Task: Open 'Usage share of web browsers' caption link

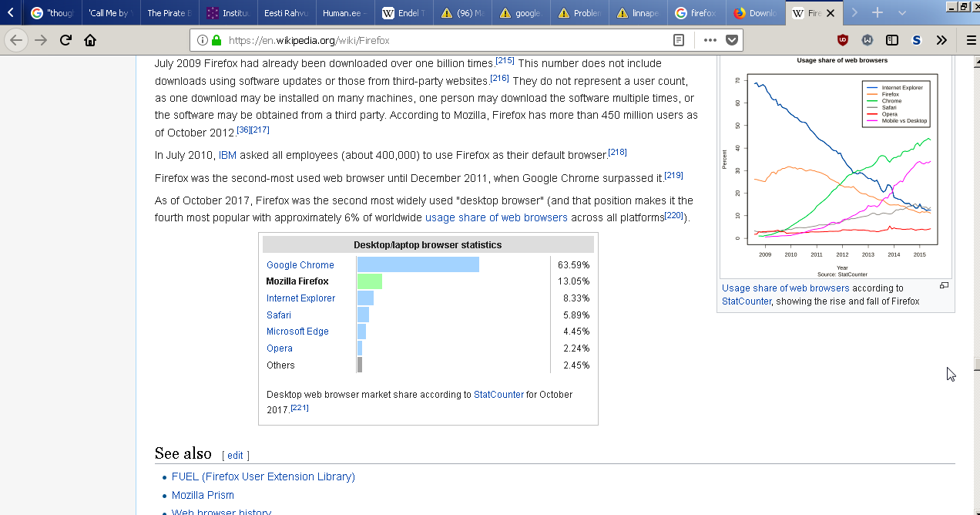Action: [786, 288]
